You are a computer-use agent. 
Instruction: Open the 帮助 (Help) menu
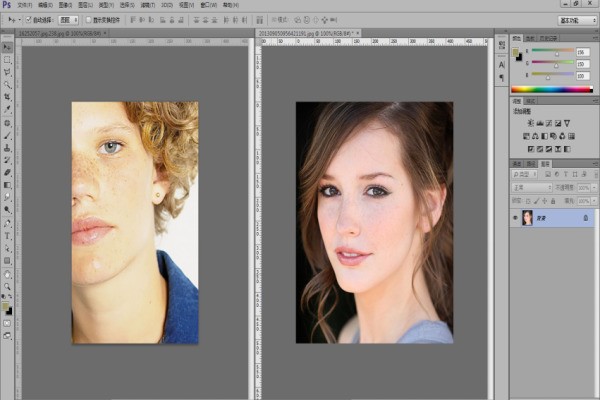click(x=233, y=5)
